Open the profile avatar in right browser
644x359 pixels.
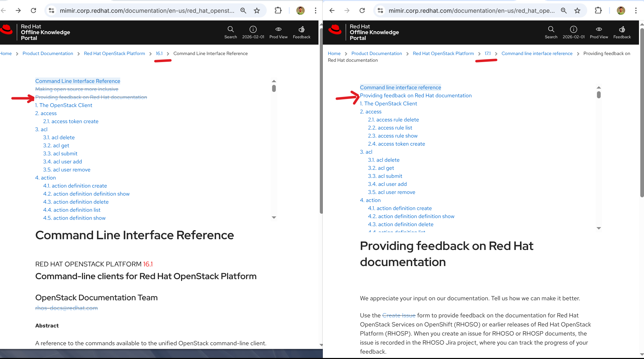pyautogui.click(x=621, y=10)
